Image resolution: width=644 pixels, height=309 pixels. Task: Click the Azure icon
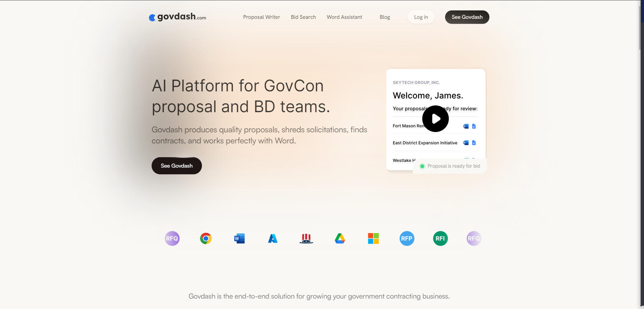pos(273,238)
